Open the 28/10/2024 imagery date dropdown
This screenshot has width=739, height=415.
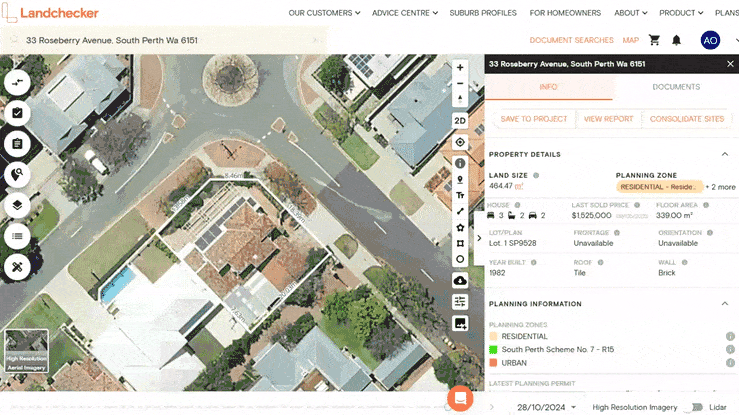click(546, 407)
